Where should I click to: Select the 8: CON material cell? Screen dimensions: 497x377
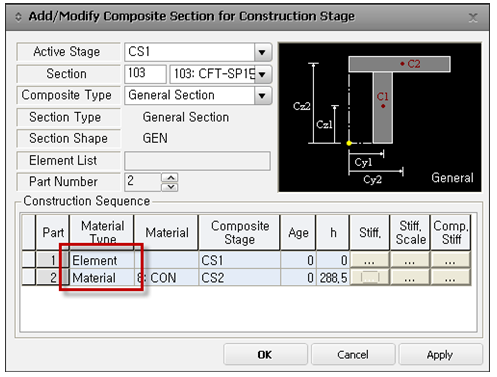(x=166, y=278)
